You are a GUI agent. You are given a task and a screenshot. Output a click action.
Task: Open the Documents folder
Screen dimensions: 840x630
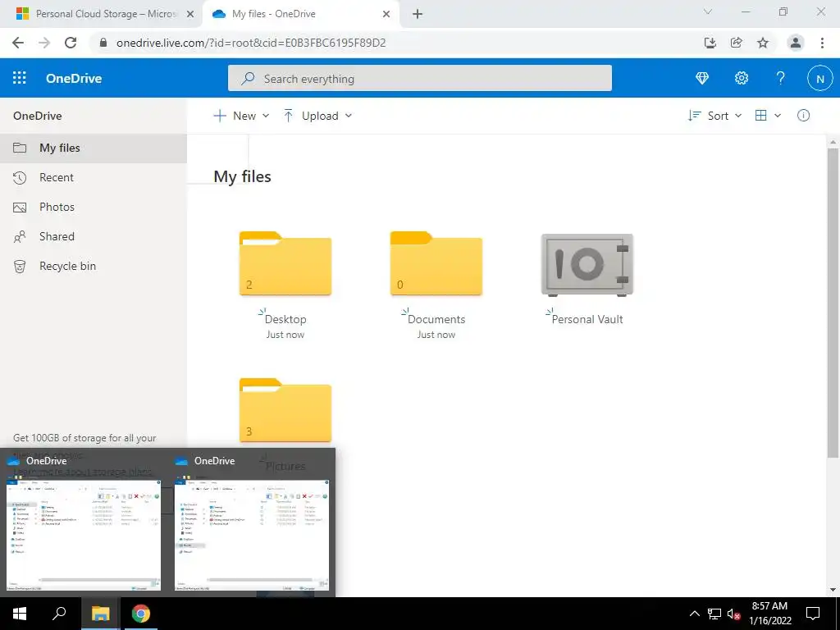click(436, 263)
